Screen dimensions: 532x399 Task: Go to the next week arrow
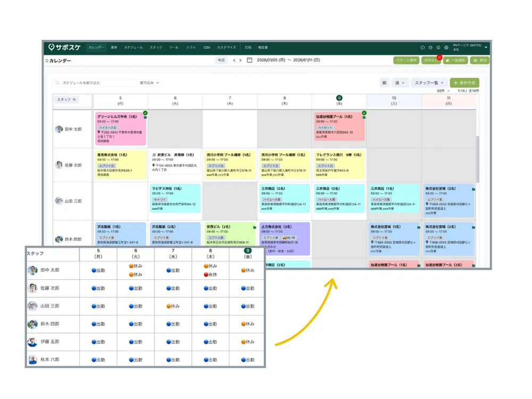240,60
